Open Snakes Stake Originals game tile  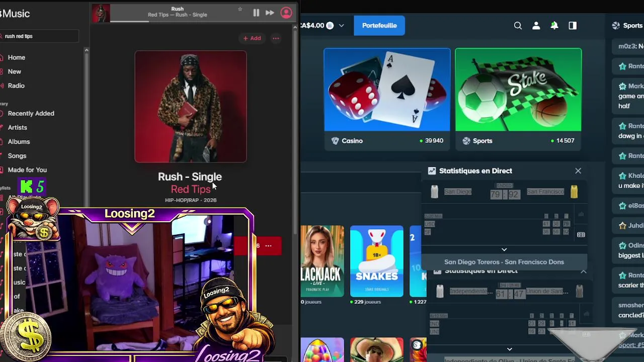pos(377,261)
